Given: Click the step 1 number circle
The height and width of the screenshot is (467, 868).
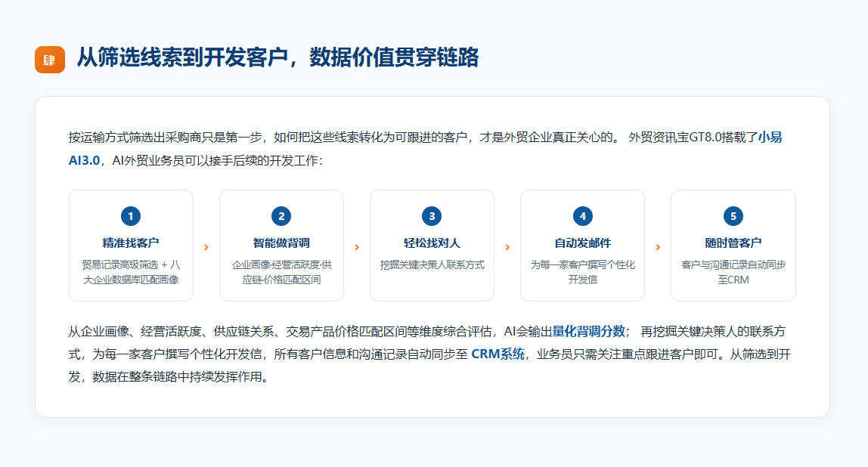Looking at the screenshot, I should 131,216.
